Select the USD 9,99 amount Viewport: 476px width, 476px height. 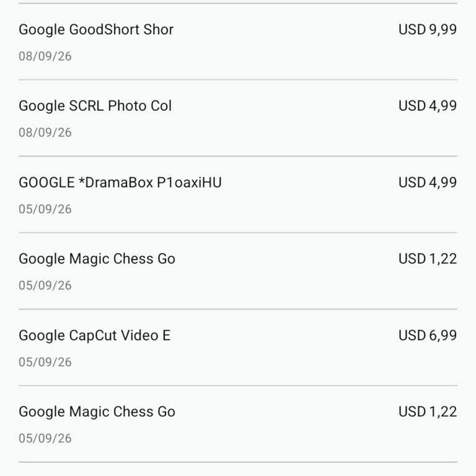pyautogui.click(x=428, y=30)
